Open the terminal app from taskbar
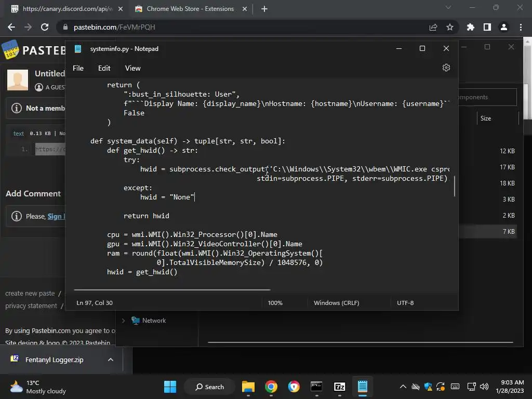Screen dimensions: 532x399 (x=316, y=387)
